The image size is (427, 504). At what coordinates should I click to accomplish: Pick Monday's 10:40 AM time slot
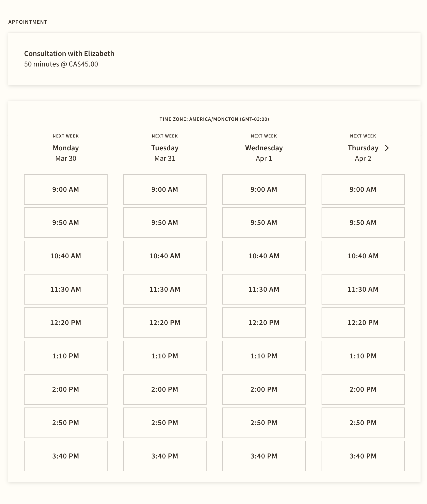pyautogui.click(x=66, y=256)
